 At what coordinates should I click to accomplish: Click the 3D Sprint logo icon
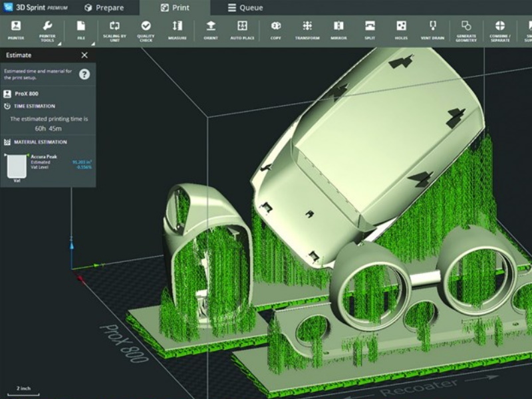7,7
